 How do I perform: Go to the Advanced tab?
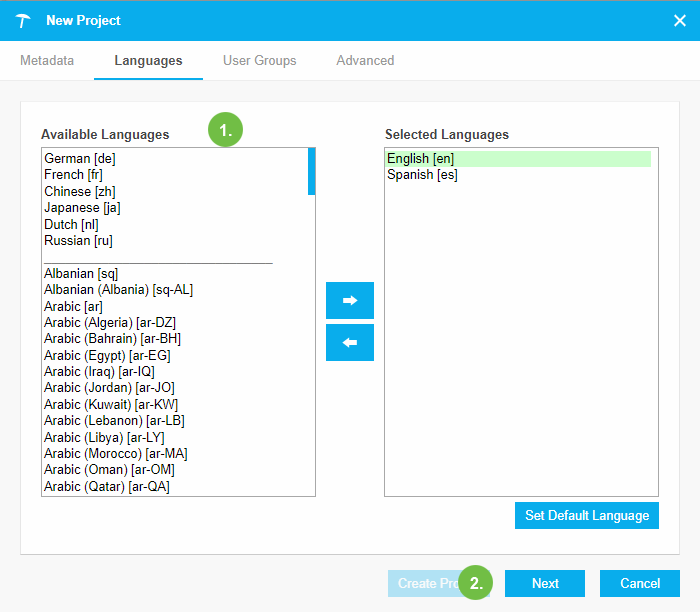pos(365,61)
